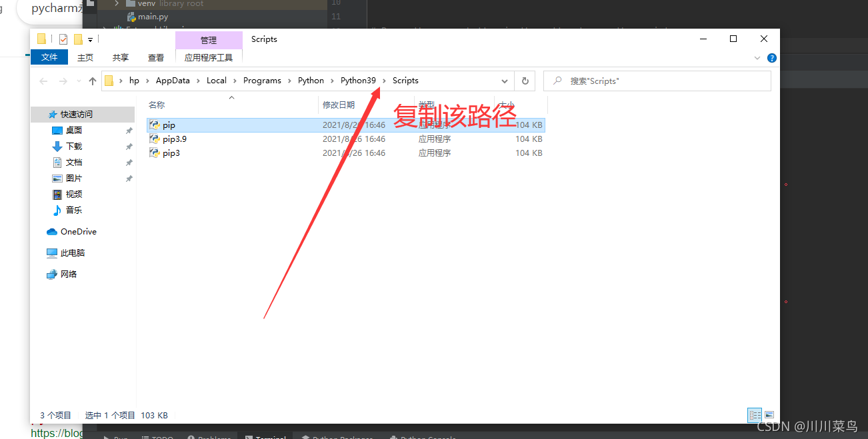
Task: Go back with the Back arrow
Action: click(43, 81)
